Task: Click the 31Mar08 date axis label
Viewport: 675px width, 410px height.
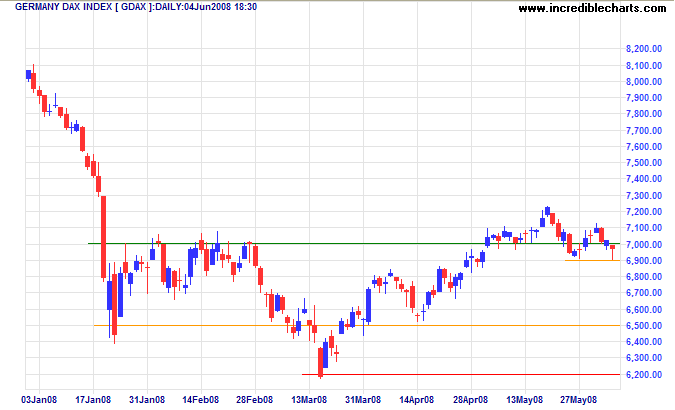Action: click(363, 400)
